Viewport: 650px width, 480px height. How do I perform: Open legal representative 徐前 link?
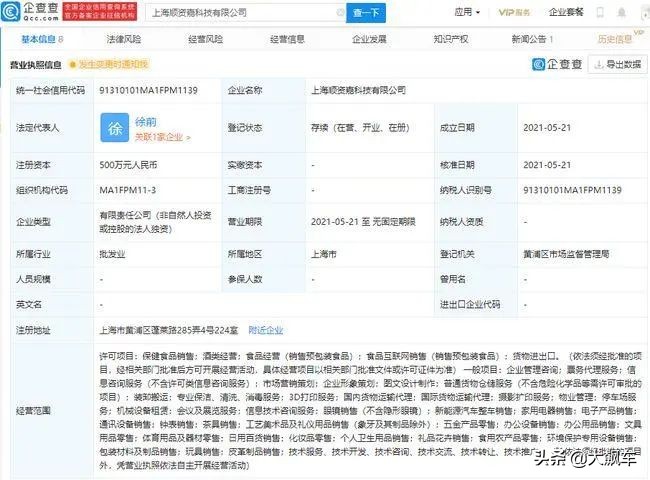click(x=146, y=121)
